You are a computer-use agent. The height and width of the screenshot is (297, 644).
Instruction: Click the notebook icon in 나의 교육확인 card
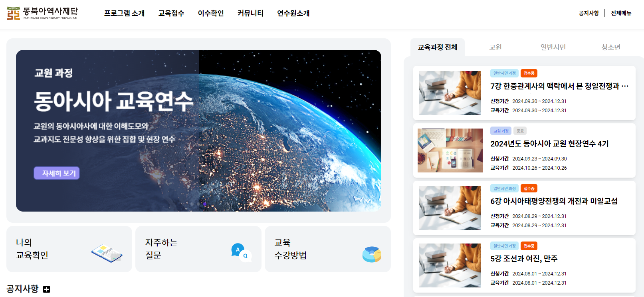[107, 253]
